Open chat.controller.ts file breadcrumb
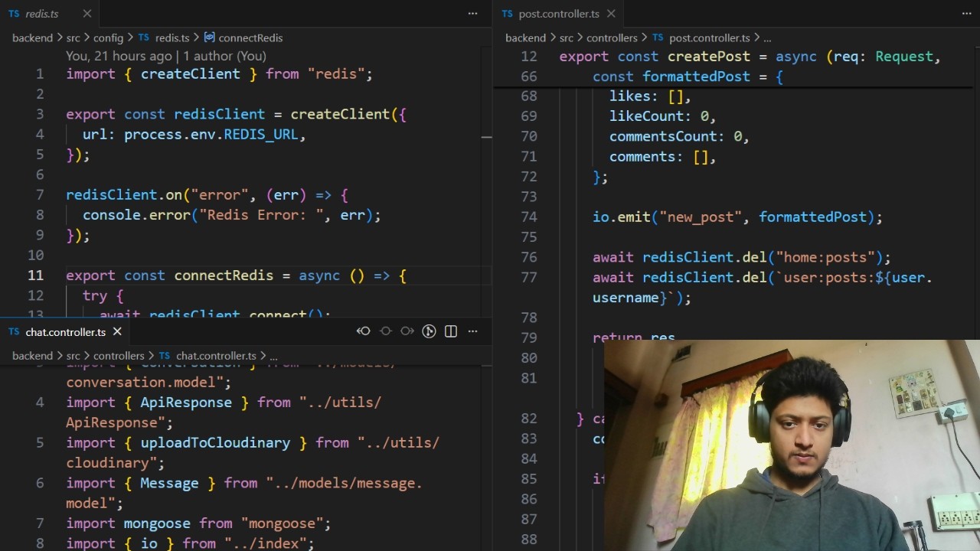Viewport: 980px width, 551px height. (216, 356)
